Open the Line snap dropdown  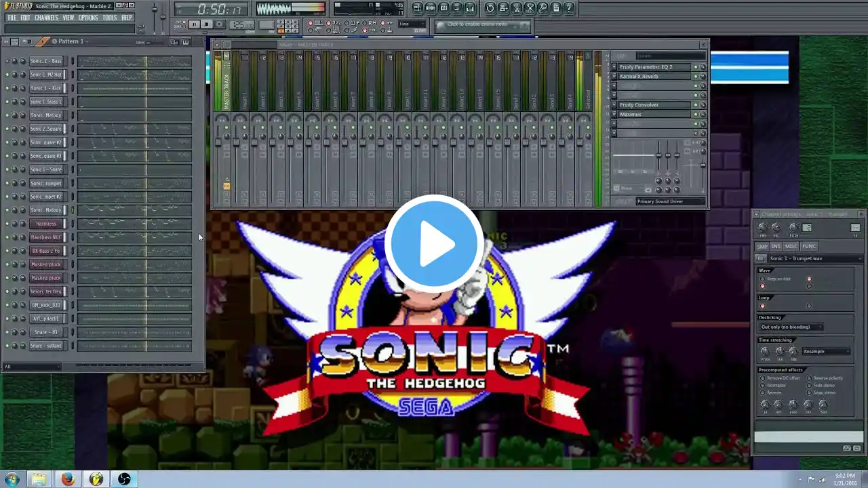(413, 24)
